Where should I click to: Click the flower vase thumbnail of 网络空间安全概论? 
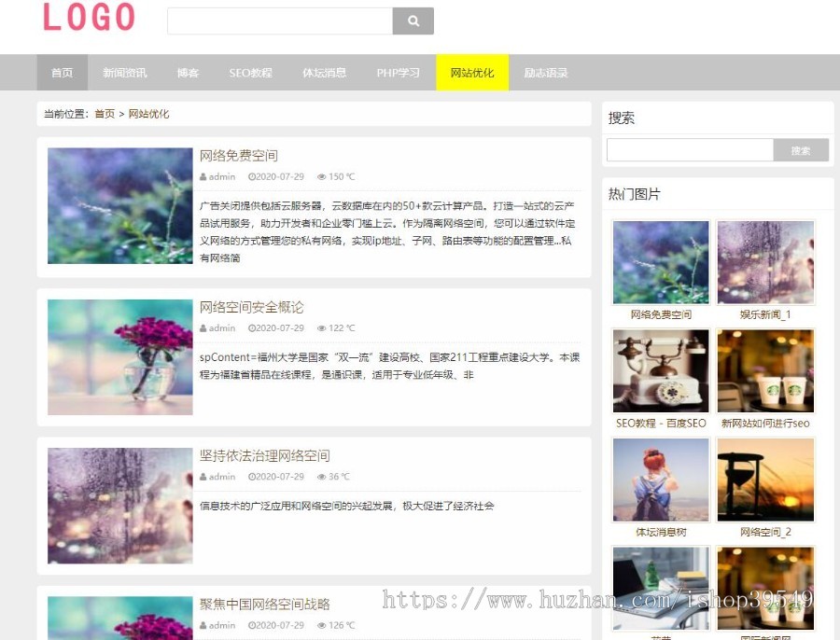coord(120,357)
